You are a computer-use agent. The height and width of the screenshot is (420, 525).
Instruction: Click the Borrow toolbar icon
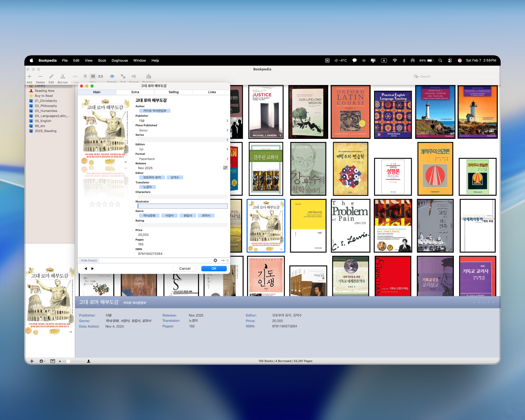click(63, 77)
